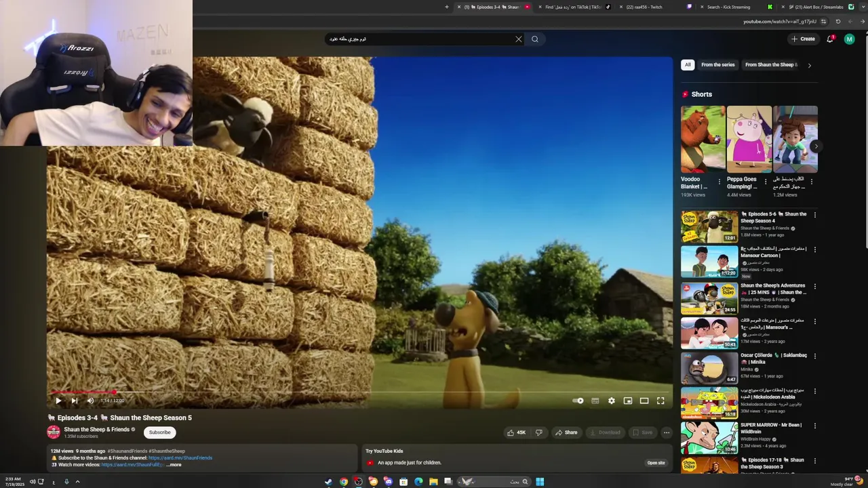
Task: Open the Shaun the Sheep's Adventures 25 MINS video
Action: pyautogui.click(x=709, y=298)
